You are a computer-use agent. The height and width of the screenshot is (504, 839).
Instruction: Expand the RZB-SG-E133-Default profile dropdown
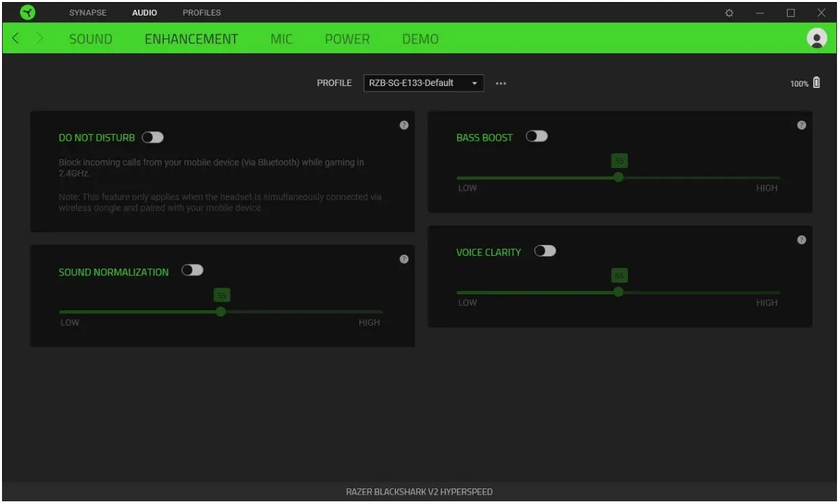[x=424, y=83]
